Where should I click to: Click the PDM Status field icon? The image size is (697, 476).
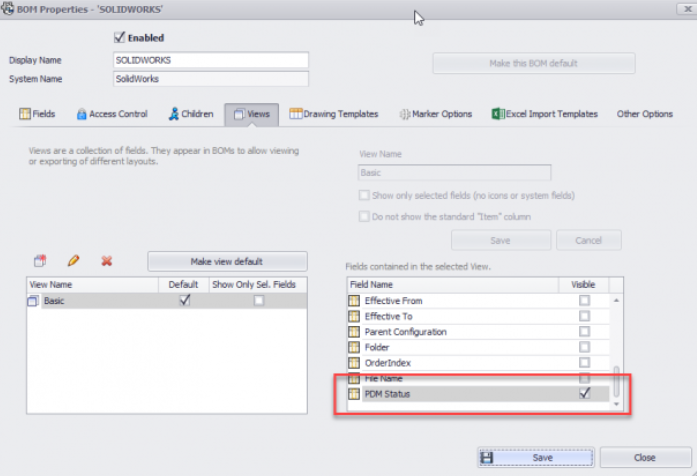click(352, 394)
